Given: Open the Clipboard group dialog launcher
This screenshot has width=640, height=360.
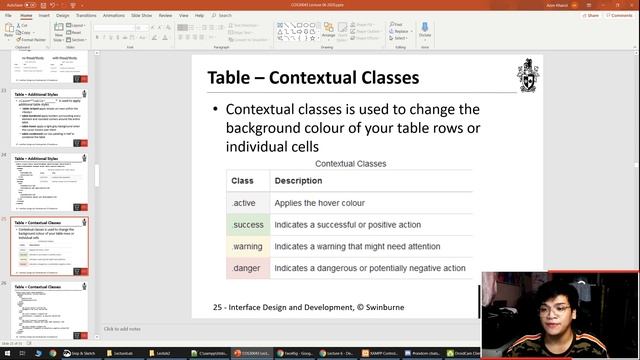Looking at the screenshot, I should [47, 47].
